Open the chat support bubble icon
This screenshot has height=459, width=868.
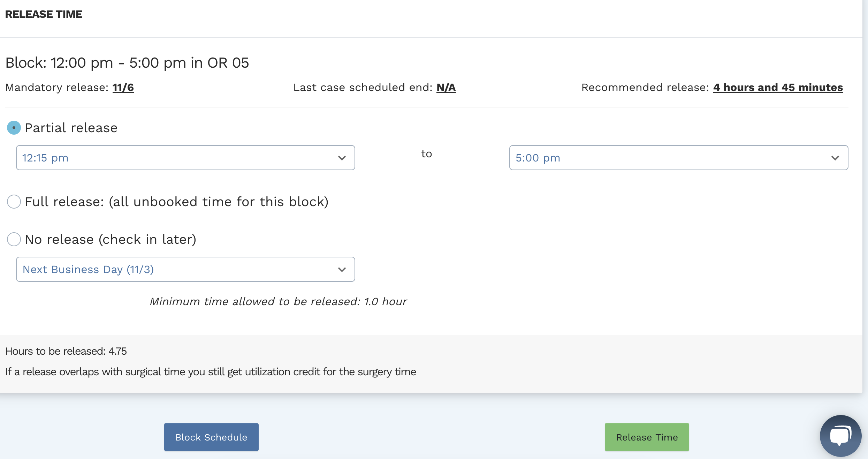point(840,436)
